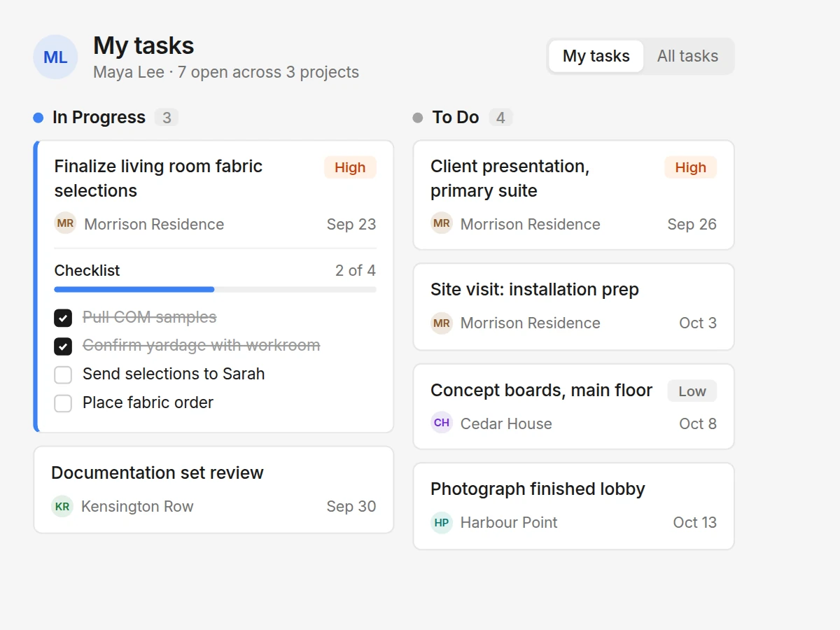Switch to the My tasks tab
This screenshot has width=840, height=630.
click(596, 56)
